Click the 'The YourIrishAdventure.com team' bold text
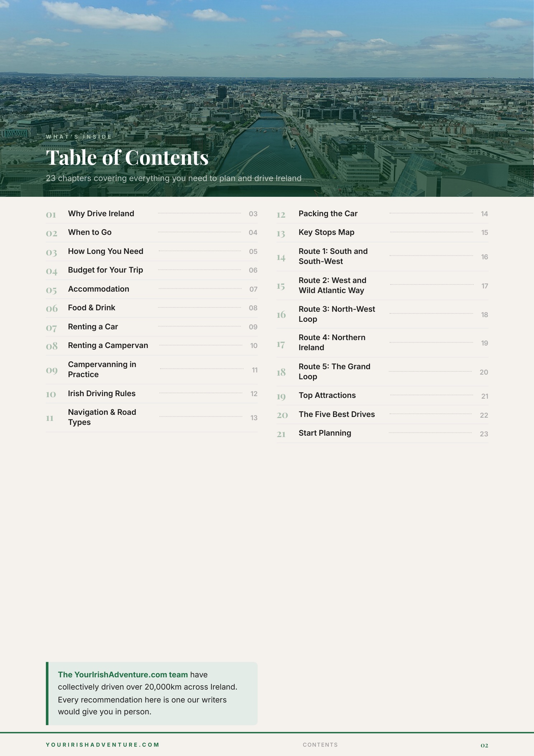The image size is (534, 756). pyautogui.click(x=123, y=674)
